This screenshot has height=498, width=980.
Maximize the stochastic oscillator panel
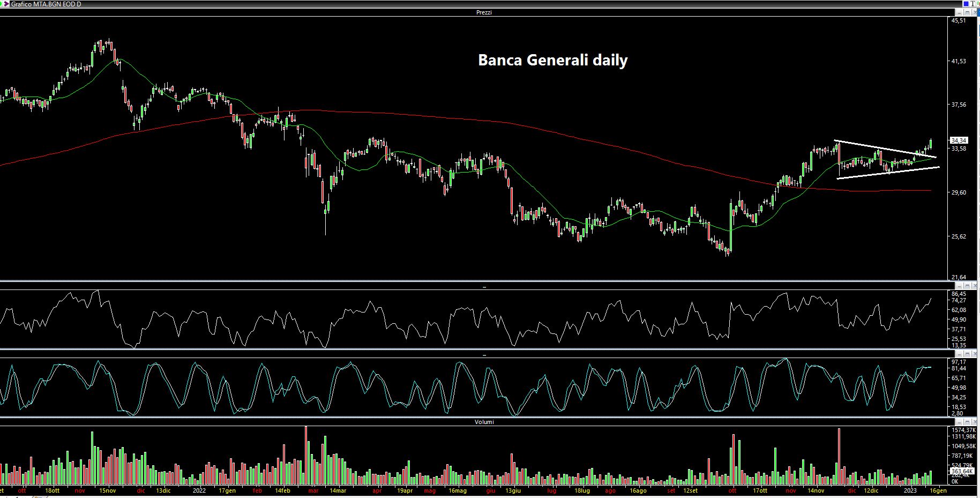click(967, 354)
